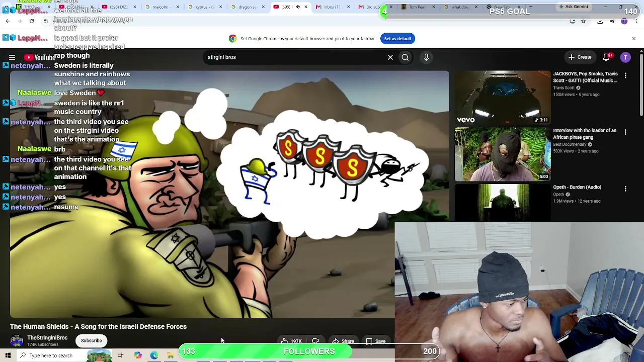
Task: Switch to the 'what does' Google tab
Action: tap(460, 7)
